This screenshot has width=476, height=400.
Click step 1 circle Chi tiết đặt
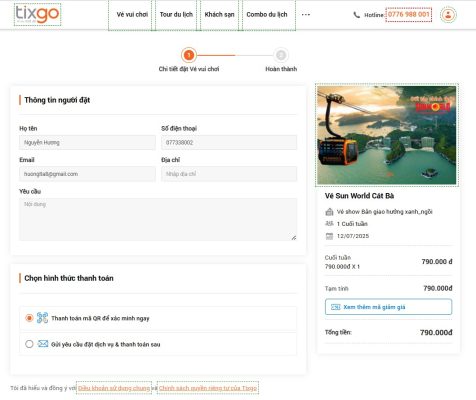coord(189,55)
